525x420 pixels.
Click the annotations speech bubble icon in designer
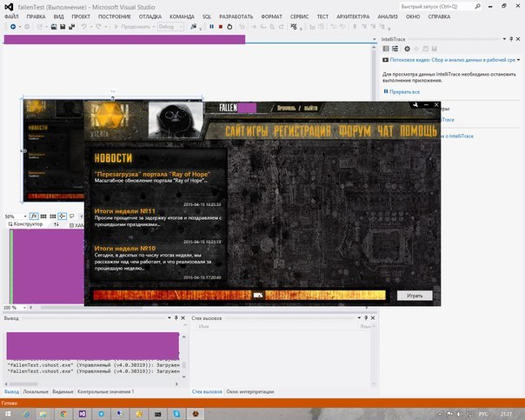click(71, 217)
